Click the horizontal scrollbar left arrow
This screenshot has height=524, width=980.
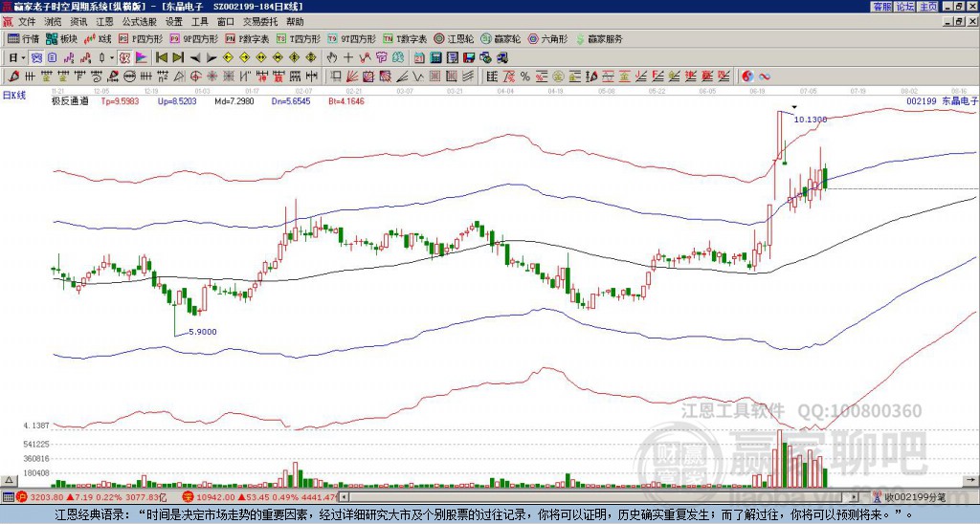click(x=344, y=497)
